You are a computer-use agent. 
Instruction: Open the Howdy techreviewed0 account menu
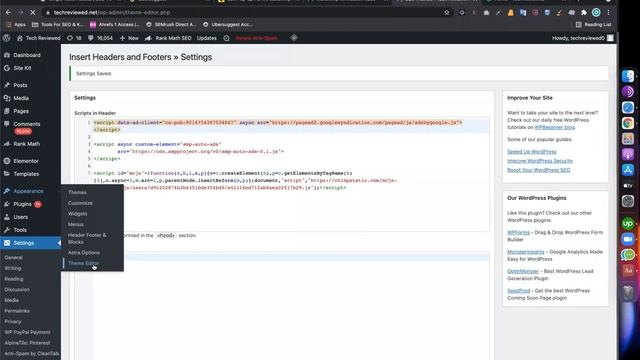tap(582, 38)
